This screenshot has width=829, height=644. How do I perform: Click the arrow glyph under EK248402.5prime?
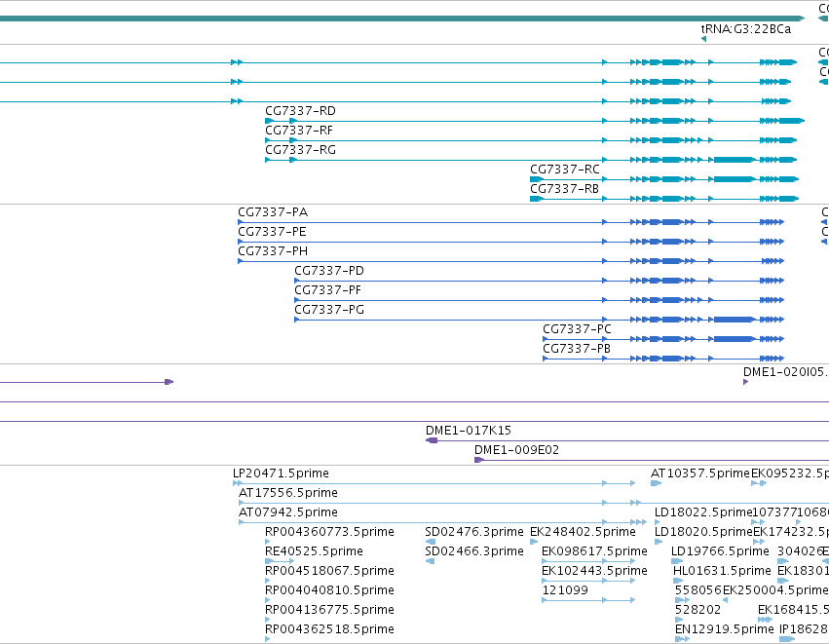(x=534, y=542)
